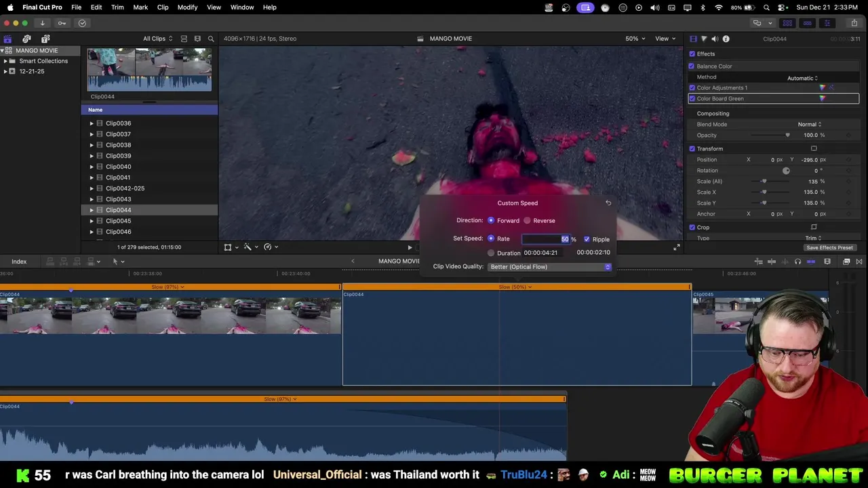
Task: Open the Window menu
Action: tap(242, 7)
